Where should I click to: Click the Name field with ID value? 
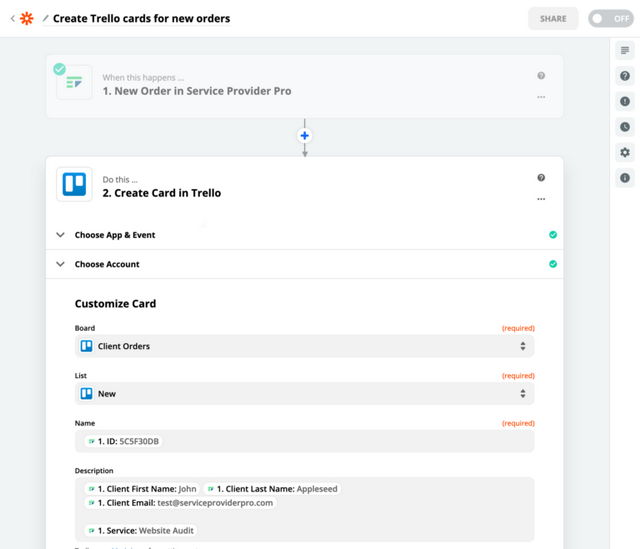304,441
